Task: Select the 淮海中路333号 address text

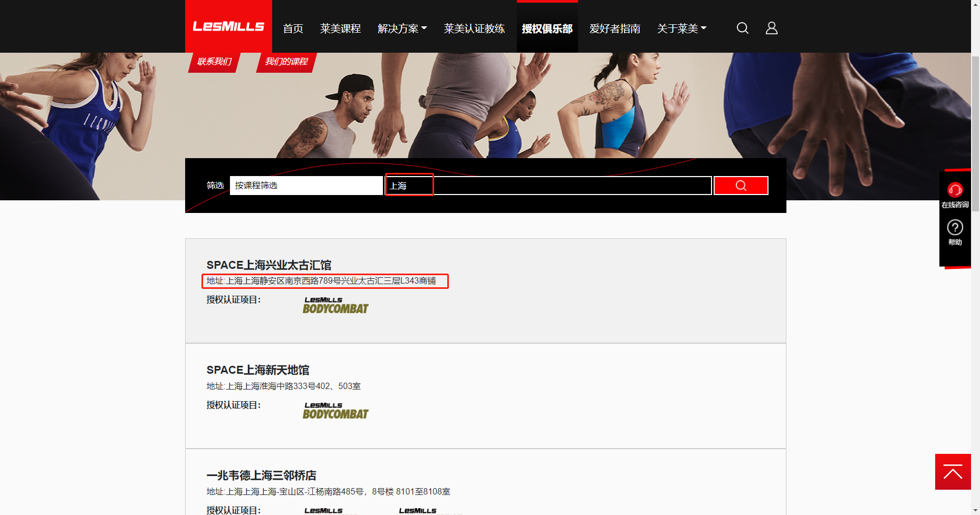Action: (x=285, y=386)
